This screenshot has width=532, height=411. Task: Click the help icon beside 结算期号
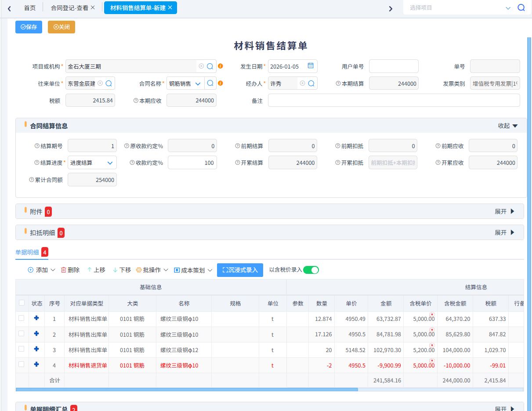point(37,146)
